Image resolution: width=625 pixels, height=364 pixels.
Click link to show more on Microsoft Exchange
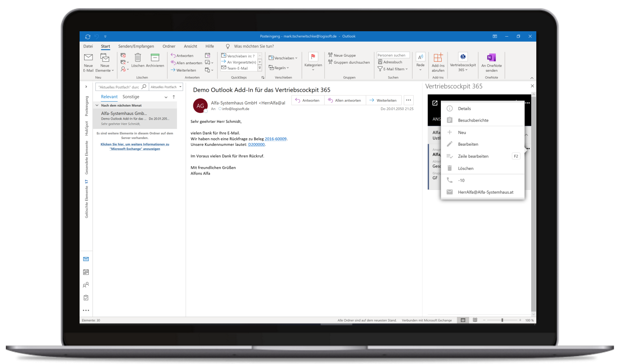[135, 147]
